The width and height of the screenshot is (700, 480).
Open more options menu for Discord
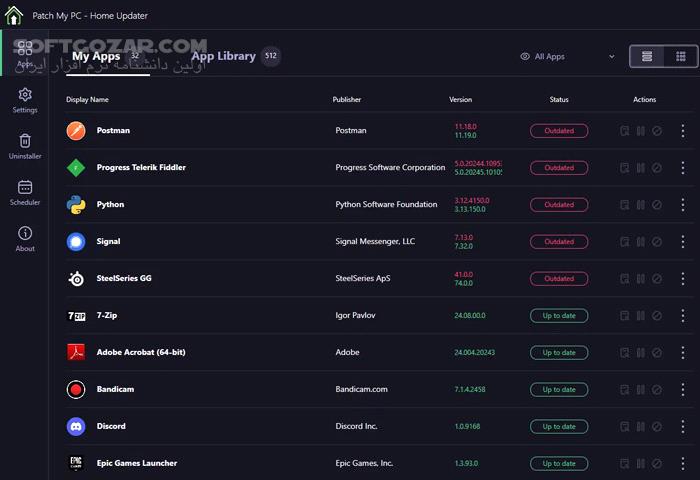coord(684,427)
